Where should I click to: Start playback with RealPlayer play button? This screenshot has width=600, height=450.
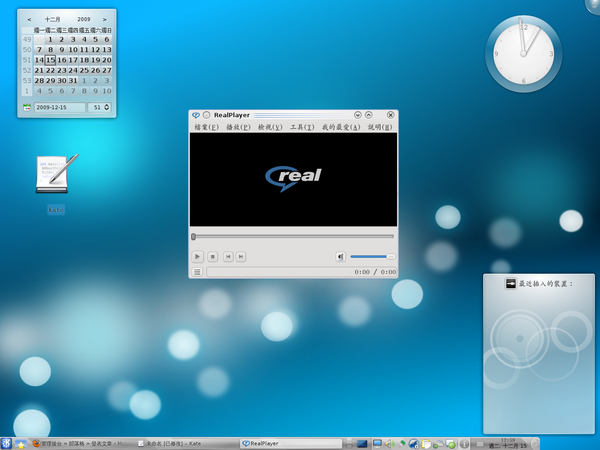[x=197, y=256]
